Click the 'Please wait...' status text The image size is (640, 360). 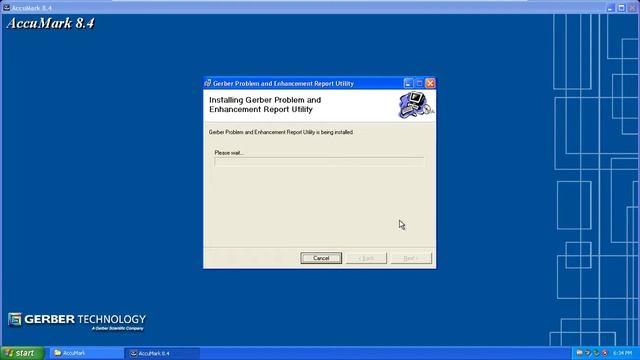click(229, 153)
